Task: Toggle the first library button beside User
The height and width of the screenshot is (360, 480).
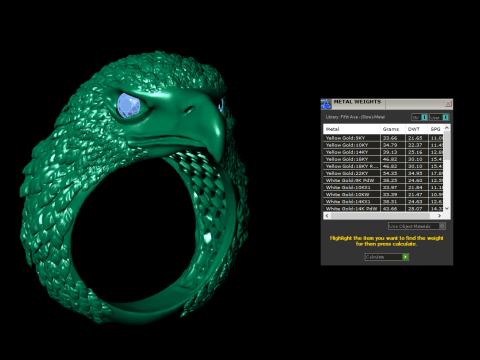Action: 420,117
